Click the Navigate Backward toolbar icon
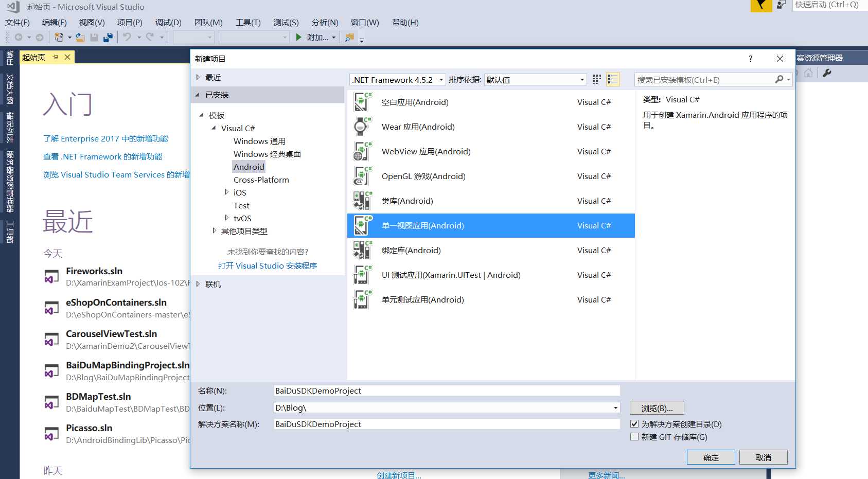 (19, 37)
